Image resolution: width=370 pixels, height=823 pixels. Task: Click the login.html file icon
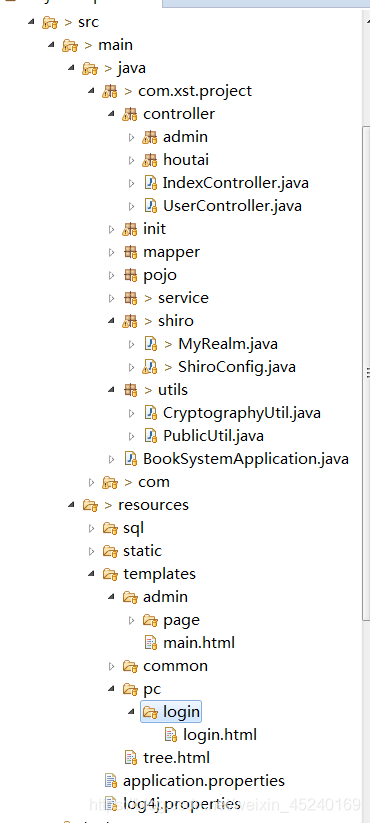click(171, 735)
